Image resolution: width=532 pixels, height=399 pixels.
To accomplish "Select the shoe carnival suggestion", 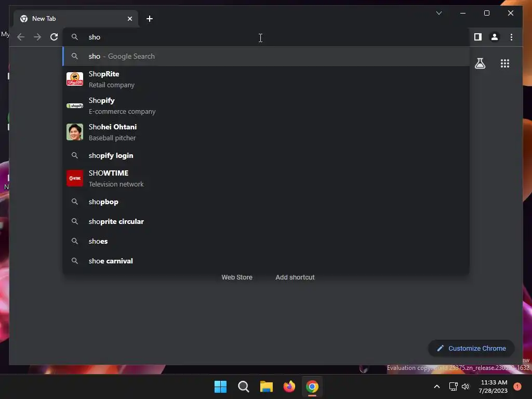I will tap(266, 261).
